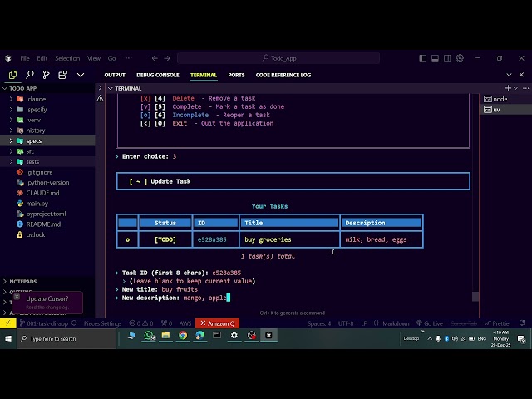Open terminal more actions ellipsis
532x399 pixels.
click(x=526, y=88)
